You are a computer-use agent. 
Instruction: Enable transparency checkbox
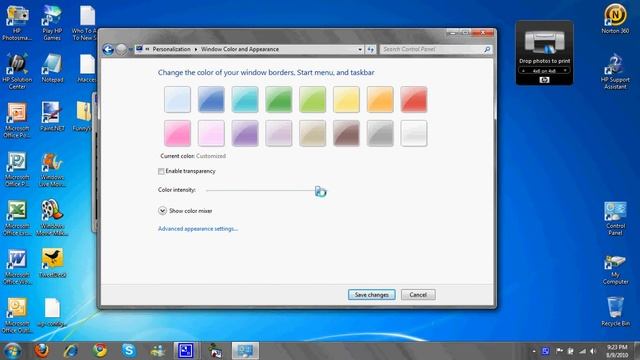click(x=161, y=171)
